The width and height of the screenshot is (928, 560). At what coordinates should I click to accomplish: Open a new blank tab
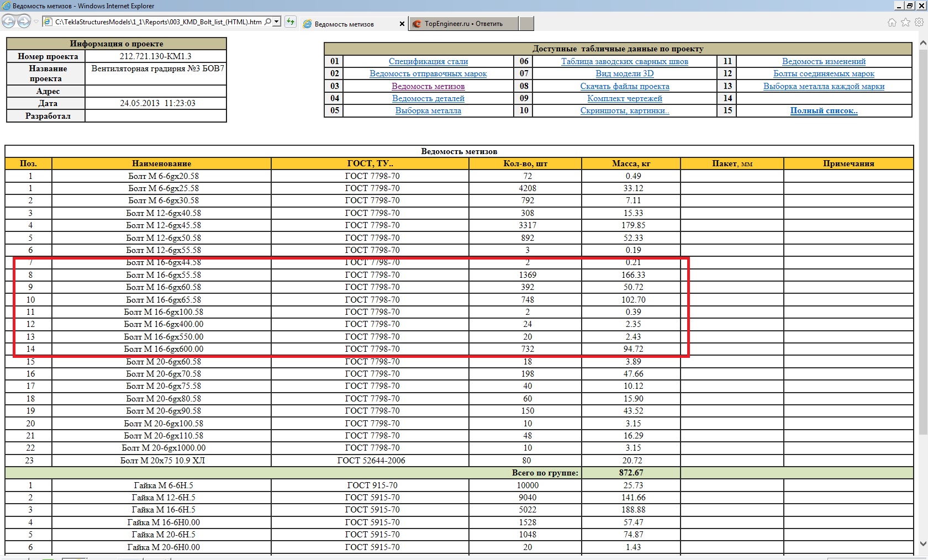click(526, 24)
